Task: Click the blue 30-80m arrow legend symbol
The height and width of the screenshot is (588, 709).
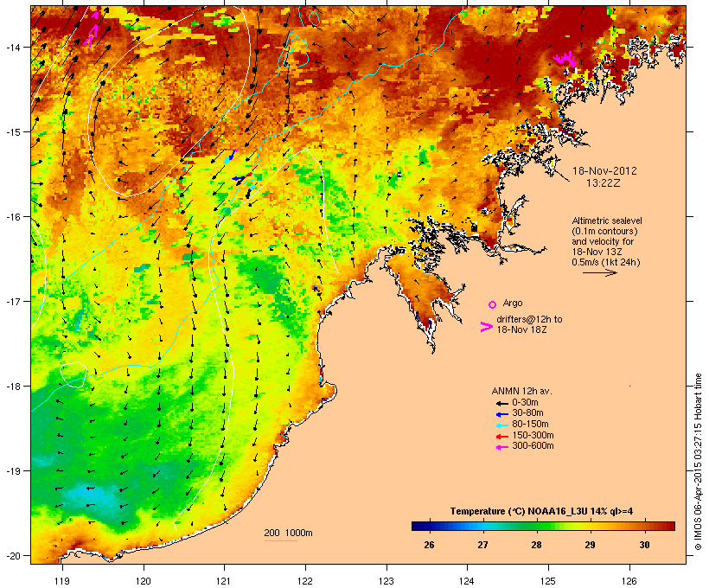Action: point(501,414)
